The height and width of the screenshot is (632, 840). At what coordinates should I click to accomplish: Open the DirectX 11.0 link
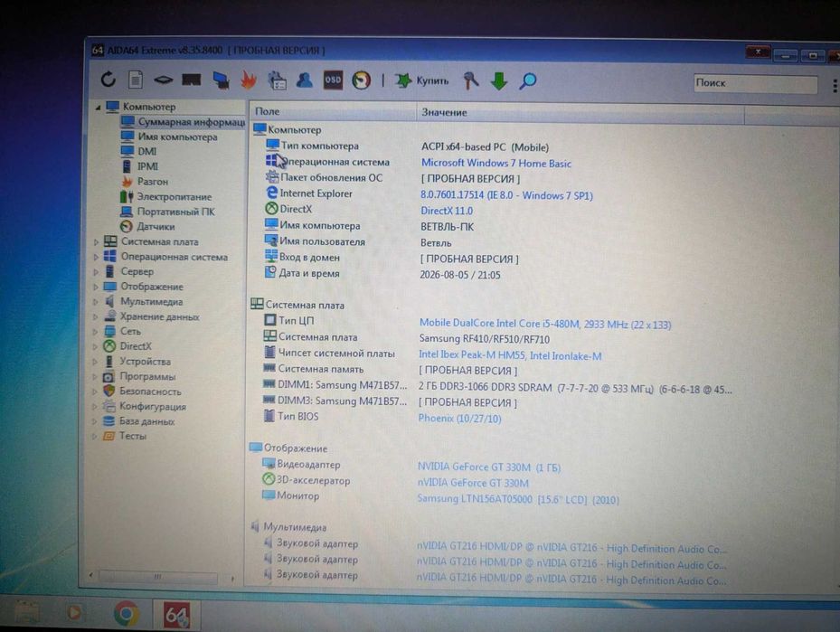(447, 211)
